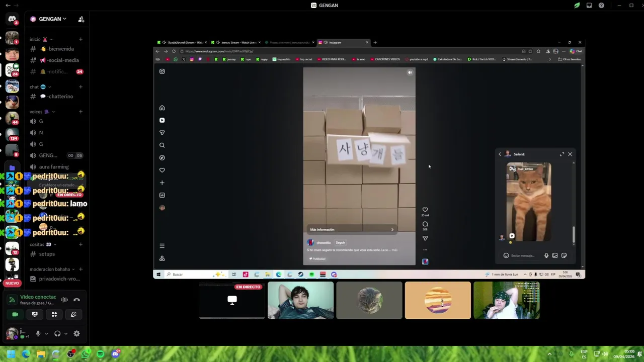Disconnect from the voice call

click(x=76, y=300)
